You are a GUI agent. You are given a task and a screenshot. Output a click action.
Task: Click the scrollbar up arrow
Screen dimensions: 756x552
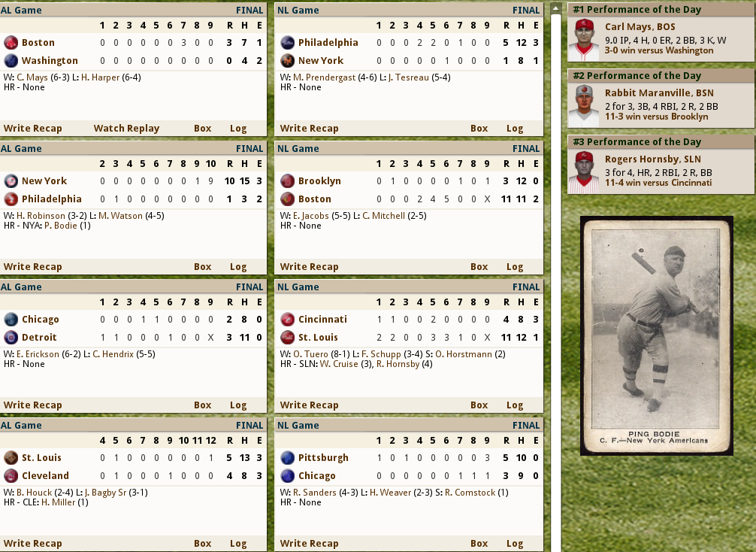(555, 8)
